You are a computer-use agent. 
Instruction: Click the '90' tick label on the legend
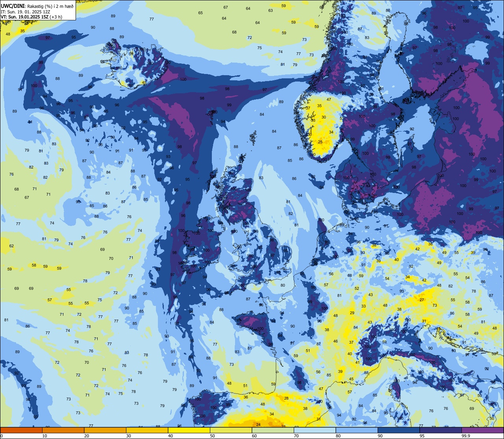point(380,436)
